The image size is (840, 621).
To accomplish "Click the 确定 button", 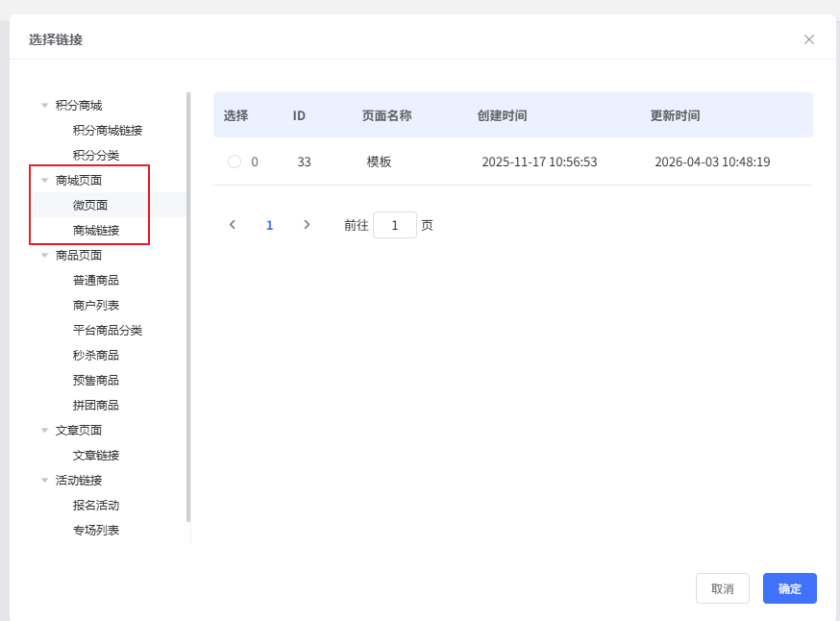I will [789, 588].
